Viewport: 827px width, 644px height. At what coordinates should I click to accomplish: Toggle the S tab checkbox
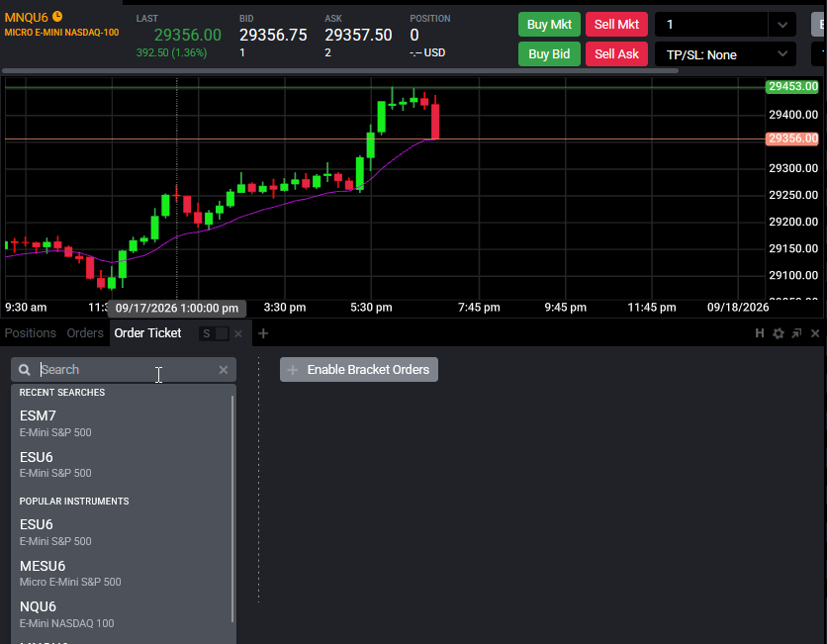coord(222,333)
